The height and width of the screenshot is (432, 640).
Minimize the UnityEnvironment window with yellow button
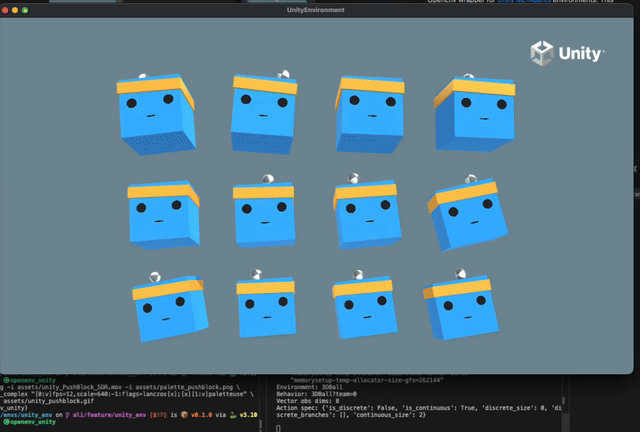coord(15,10)
